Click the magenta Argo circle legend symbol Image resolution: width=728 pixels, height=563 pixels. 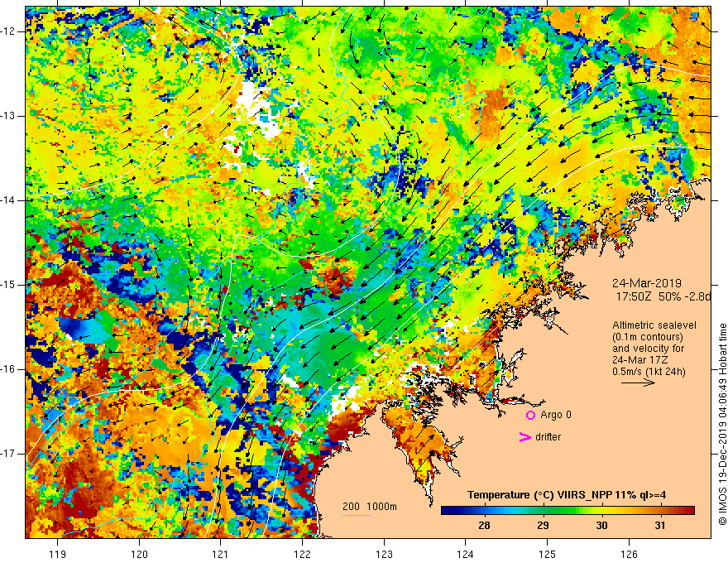tap(530, 416)
